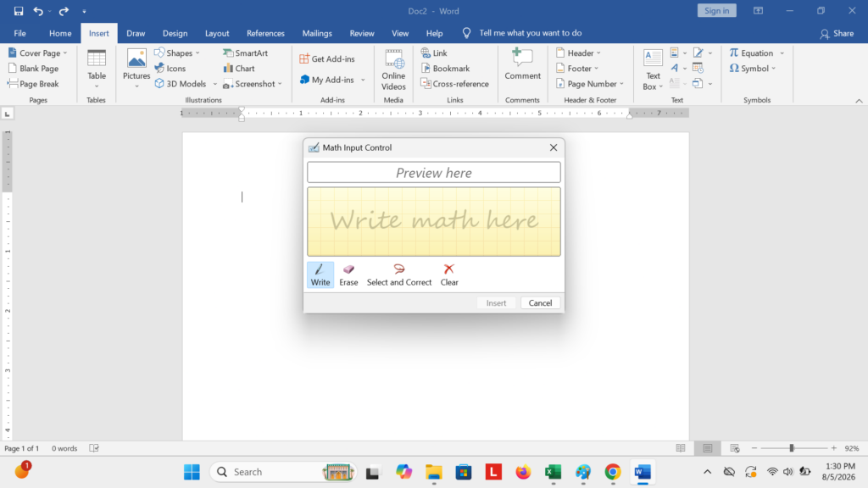Screen dimensions: 868x488
Task: Open Web Layout view in status bar
Action: tap(735, 448)
